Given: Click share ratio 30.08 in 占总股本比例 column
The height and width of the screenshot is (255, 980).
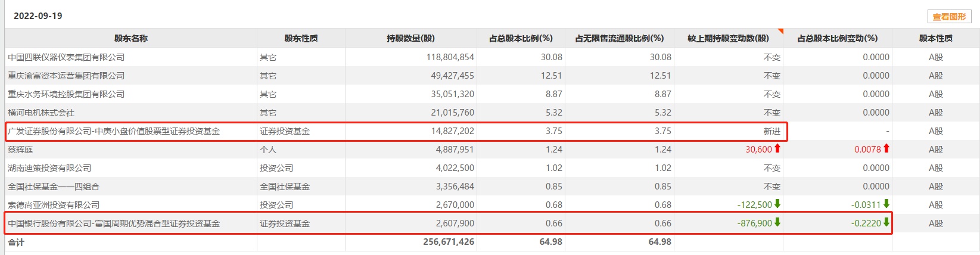Looking at the screenshot, I should coord(551,57).
